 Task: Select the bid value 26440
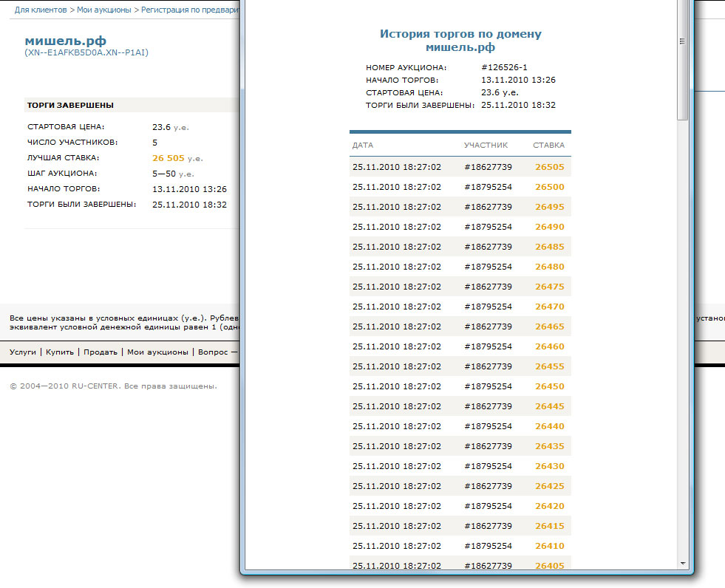(x=550, y=426)
